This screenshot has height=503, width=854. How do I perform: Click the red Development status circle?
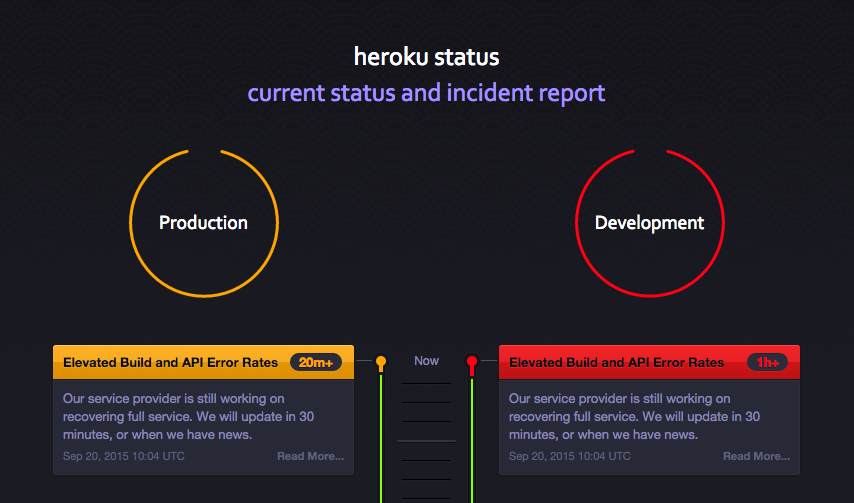(x=650, y=223)
